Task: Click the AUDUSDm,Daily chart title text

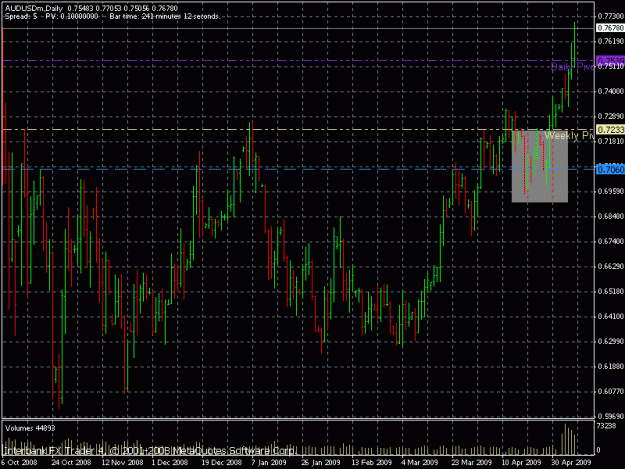Action: pos(34,8)
